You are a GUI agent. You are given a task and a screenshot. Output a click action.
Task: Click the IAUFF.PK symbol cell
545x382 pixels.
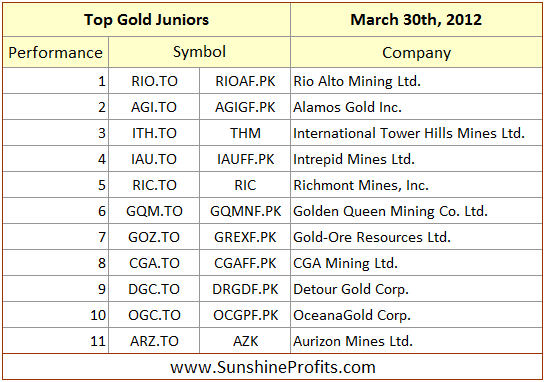coord(245,159)
